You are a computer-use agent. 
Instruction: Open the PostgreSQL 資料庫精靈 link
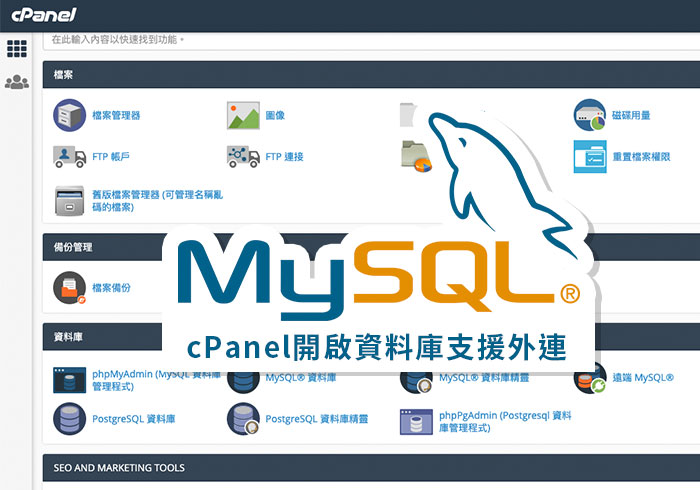pyautogui.click(x=317, y=419)
